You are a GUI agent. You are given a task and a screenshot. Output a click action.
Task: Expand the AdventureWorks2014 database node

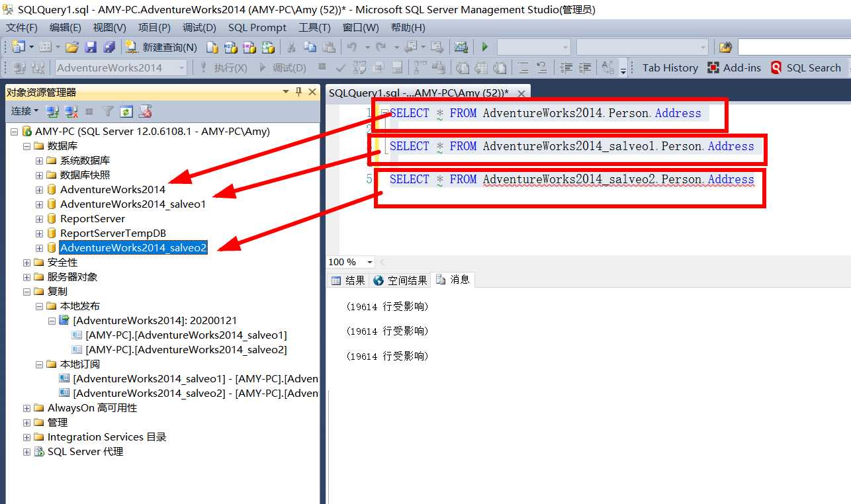pyautogui.click(x=39, y=190)
